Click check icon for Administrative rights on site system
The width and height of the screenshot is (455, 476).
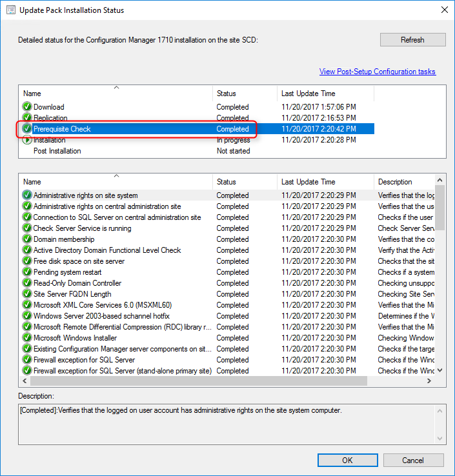tap(27, 195)
